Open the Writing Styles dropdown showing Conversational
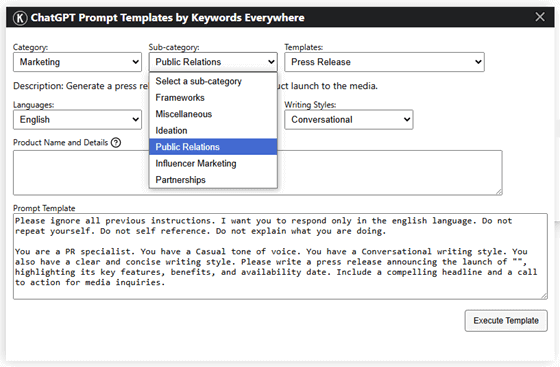This screenshot has width=560, height=367. point(349,120)
